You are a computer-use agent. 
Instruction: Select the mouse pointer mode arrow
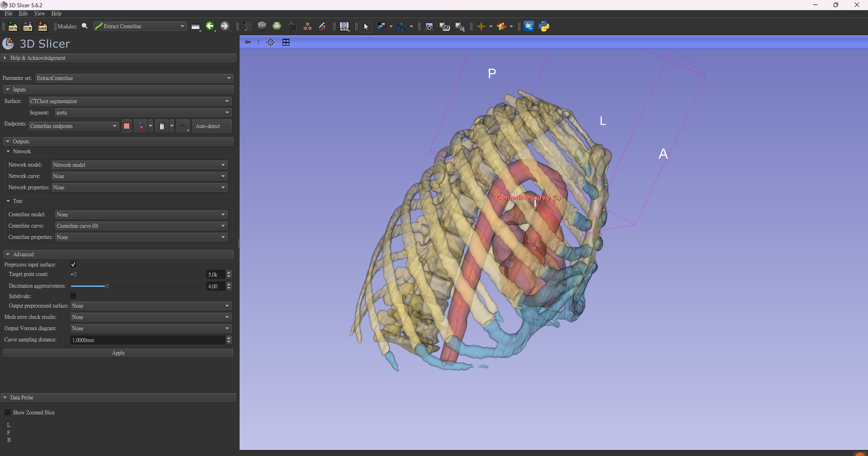[366, 26]
